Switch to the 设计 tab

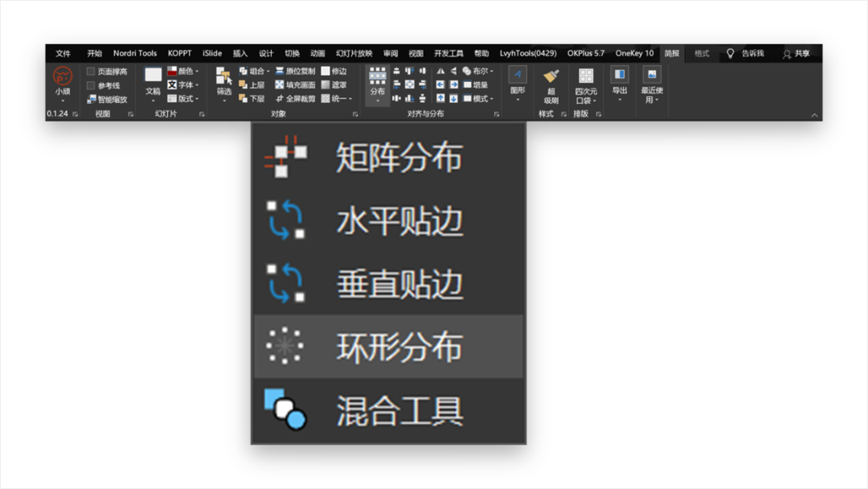266,53
